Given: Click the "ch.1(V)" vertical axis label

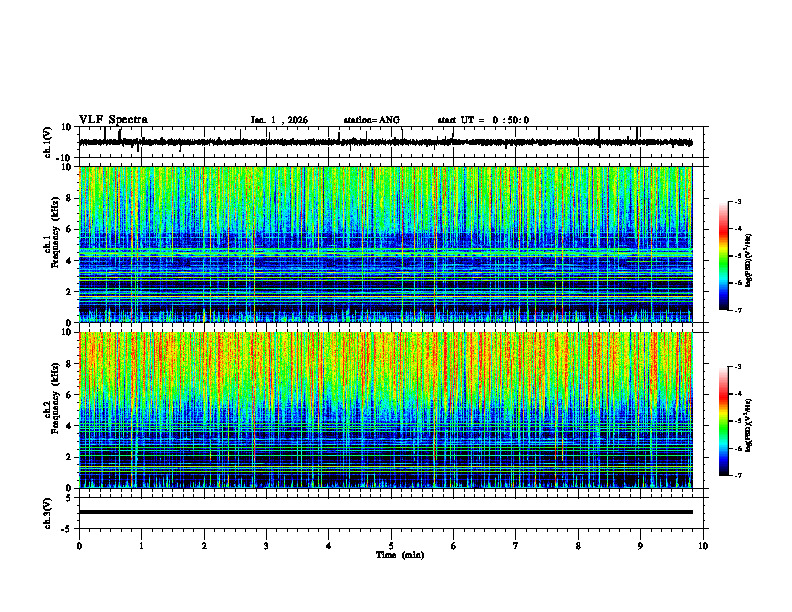Looking at the screenshot, I should (48, 142).
